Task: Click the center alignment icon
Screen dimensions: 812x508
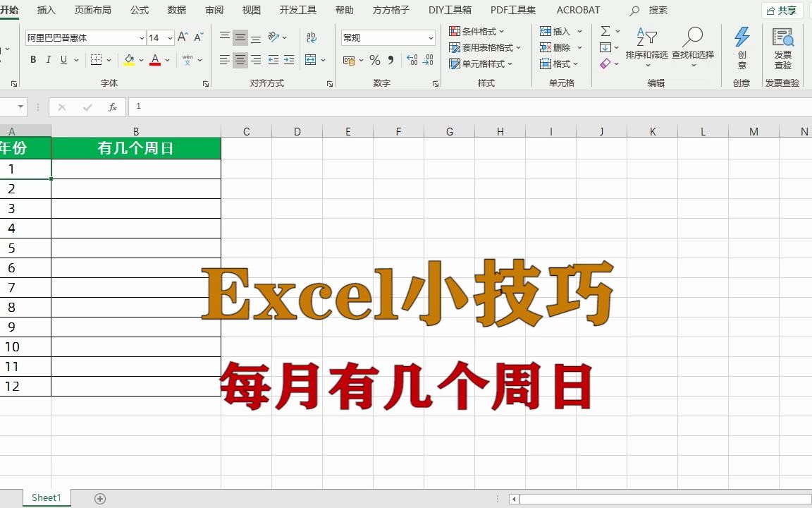Action: 240,60
